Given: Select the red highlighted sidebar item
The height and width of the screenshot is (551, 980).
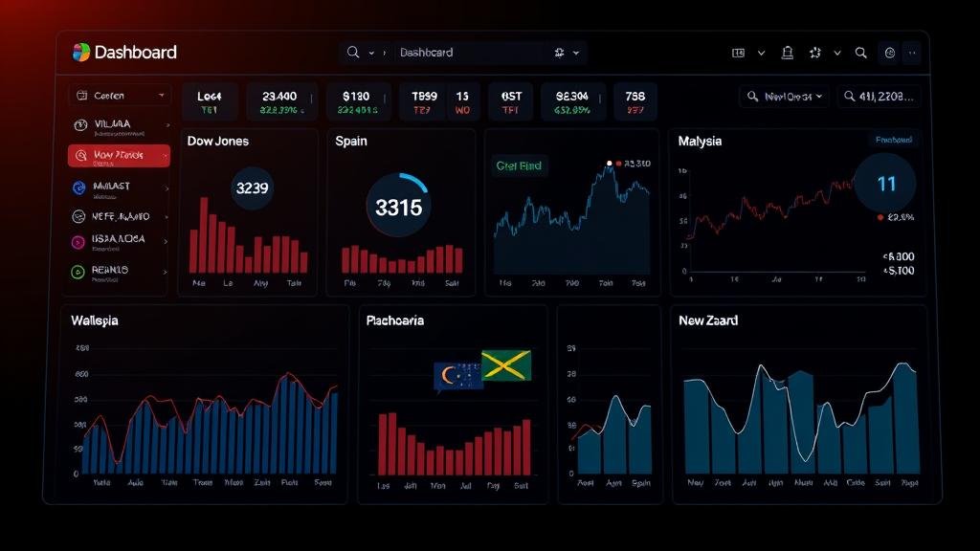Looking at the screenshot, I should [119, 156].
